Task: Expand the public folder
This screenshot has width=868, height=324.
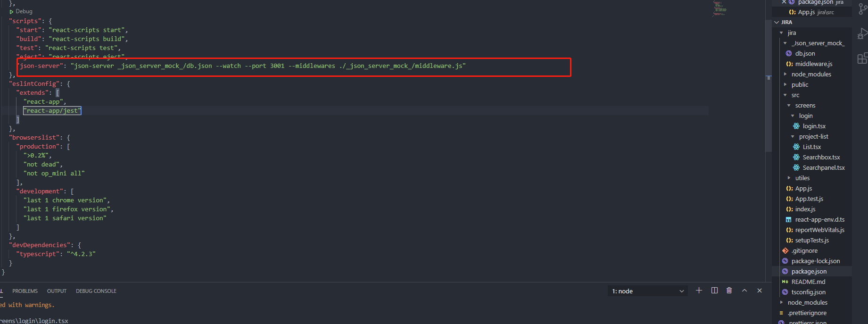Action: 800,85
